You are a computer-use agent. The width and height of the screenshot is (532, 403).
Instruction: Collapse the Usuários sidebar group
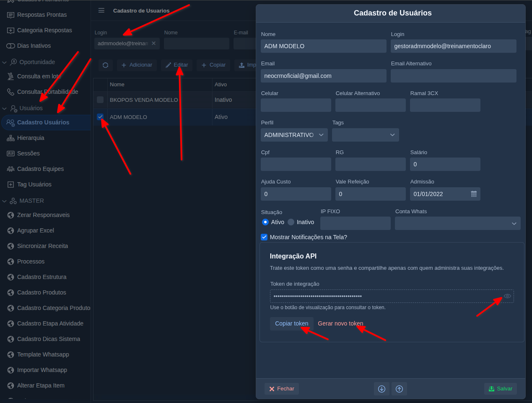5,108
